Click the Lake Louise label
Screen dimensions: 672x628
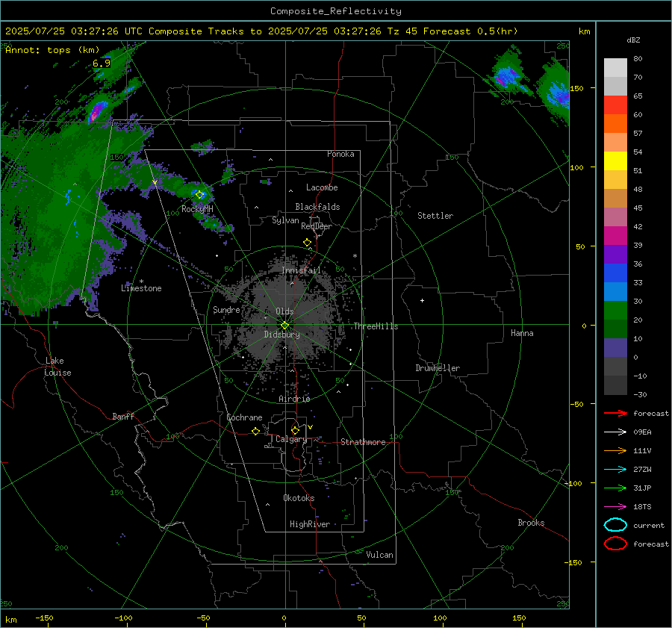click(57, 367)
